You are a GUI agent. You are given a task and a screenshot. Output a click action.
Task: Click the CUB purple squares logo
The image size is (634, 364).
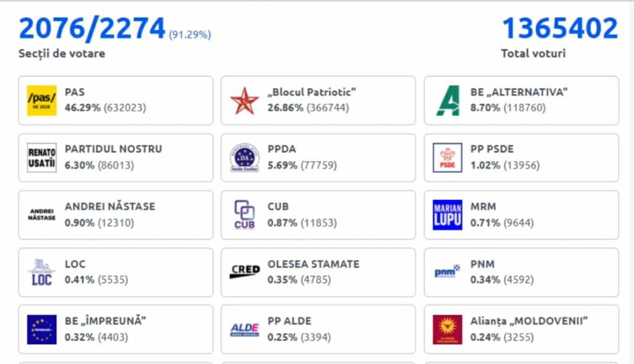(x=245, y=215)
